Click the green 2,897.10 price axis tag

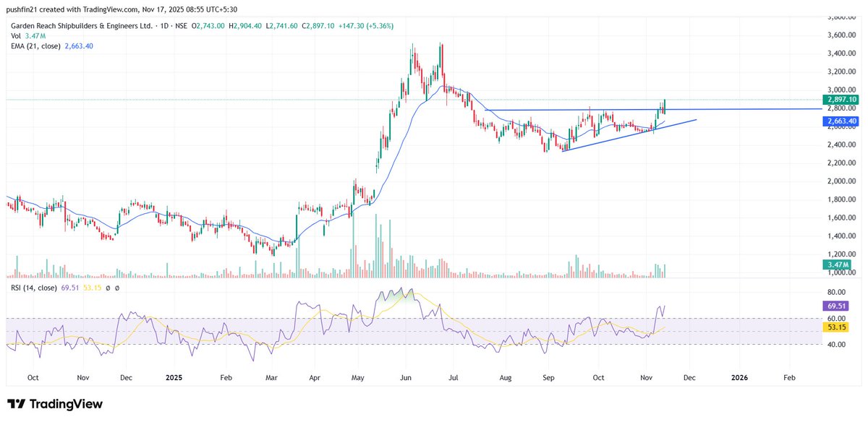[x=840, y=99]
